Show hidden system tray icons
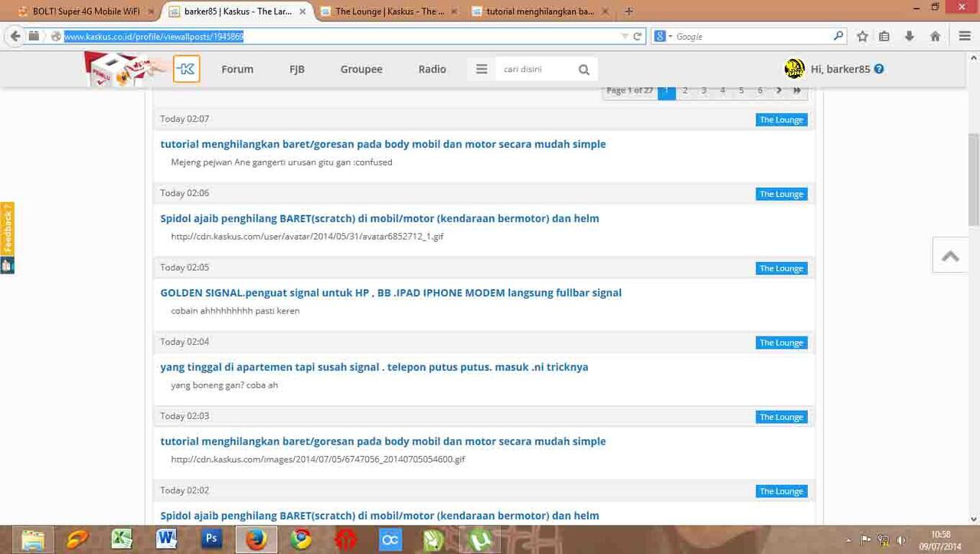Viewport: 980px width, 554px height. tap(848, 540)
